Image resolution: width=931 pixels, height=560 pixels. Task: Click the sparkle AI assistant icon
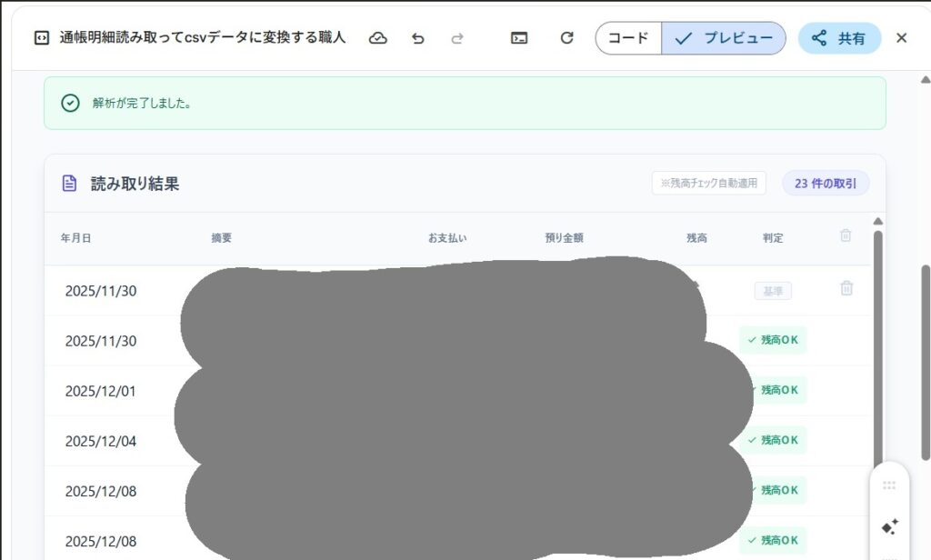coord(889,526)
